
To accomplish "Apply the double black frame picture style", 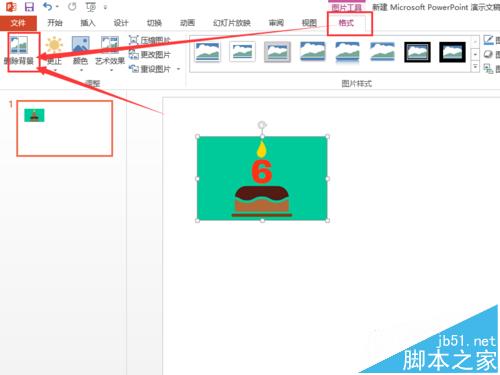I will point(417,52).
